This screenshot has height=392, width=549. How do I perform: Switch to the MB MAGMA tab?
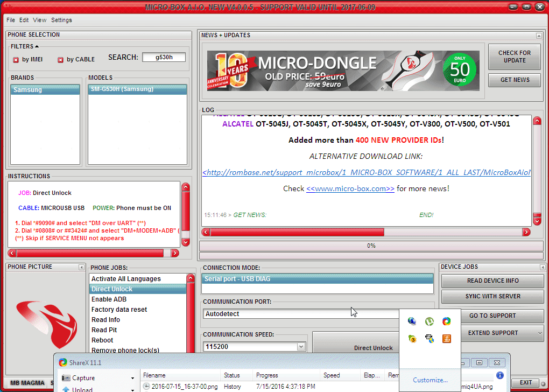tap(27, 383)
